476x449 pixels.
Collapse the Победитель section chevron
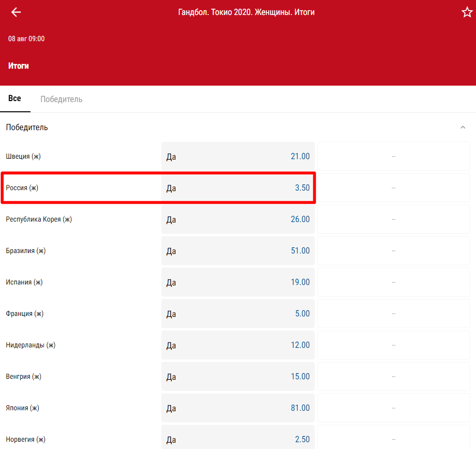(462, 127)
